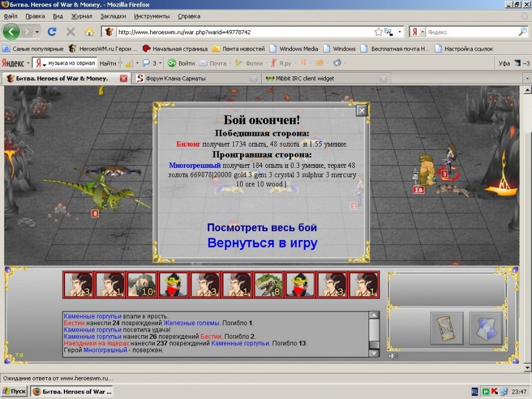Image resolution: width=532 pixels, height=399 pixels.
Task: Select the Iron golems portrait with 10
Action: coord(142,285)
